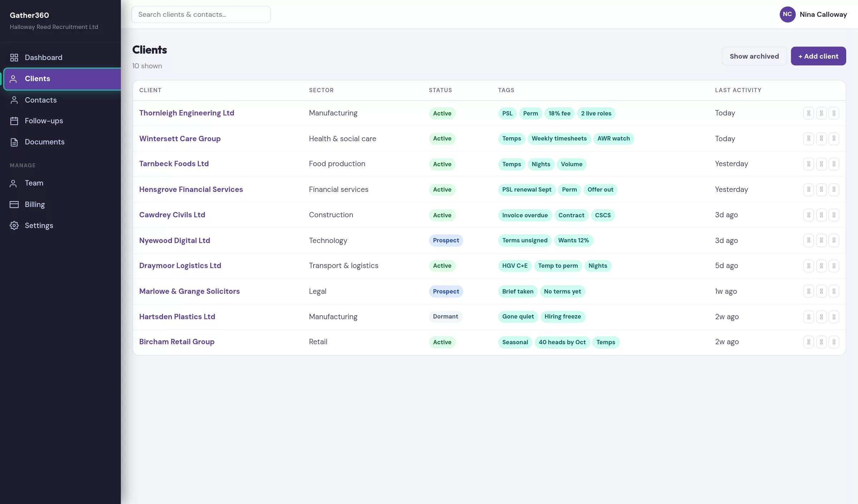Click the search clients & contacts field
This screenshot has width=858, height=504.
pos(201,15)
